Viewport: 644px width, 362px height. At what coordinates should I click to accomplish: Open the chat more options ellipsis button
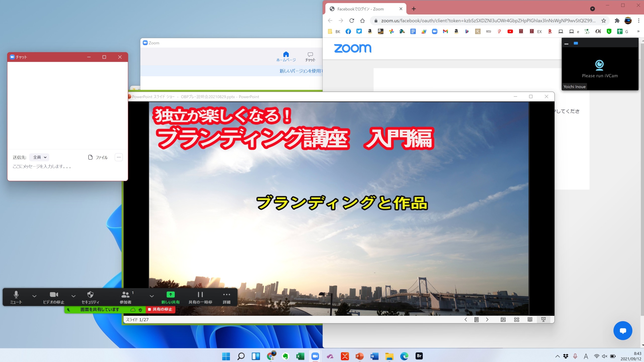pyautogui.click(x=119, y=157)
